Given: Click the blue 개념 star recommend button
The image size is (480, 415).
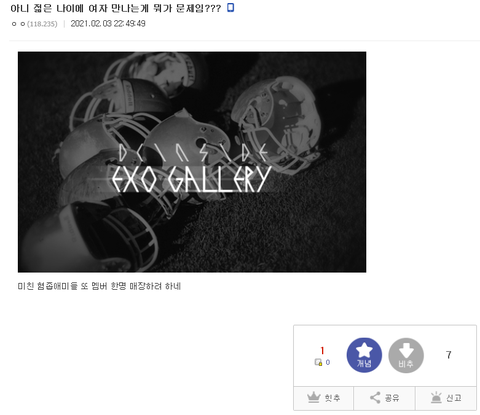Looking at the screenshot, I should click(364, 355).
